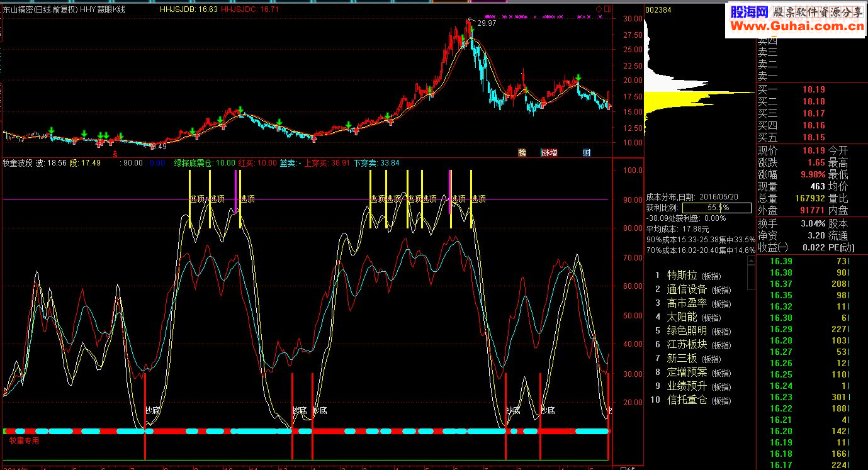Open the 财 marker on the K-line chart

pos(587,152)
